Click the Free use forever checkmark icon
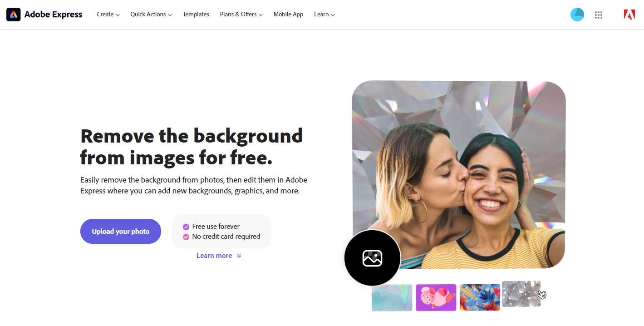The width and height of the screenshot is (644, 326). point(186,227)
